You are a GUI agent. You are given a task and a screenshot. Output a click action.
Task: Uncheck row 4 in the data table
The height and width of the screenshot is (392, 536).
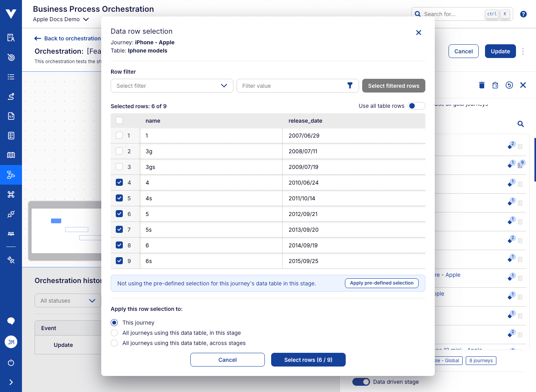(119, 182)
